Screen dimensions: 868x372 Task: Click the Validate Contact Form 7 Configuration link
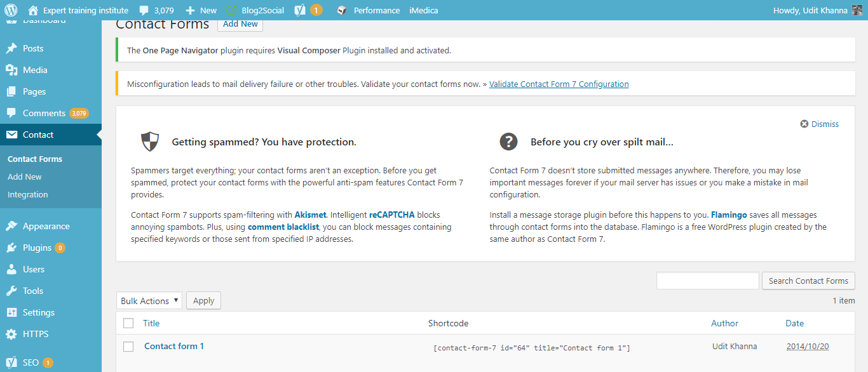(x=559, y=84)
